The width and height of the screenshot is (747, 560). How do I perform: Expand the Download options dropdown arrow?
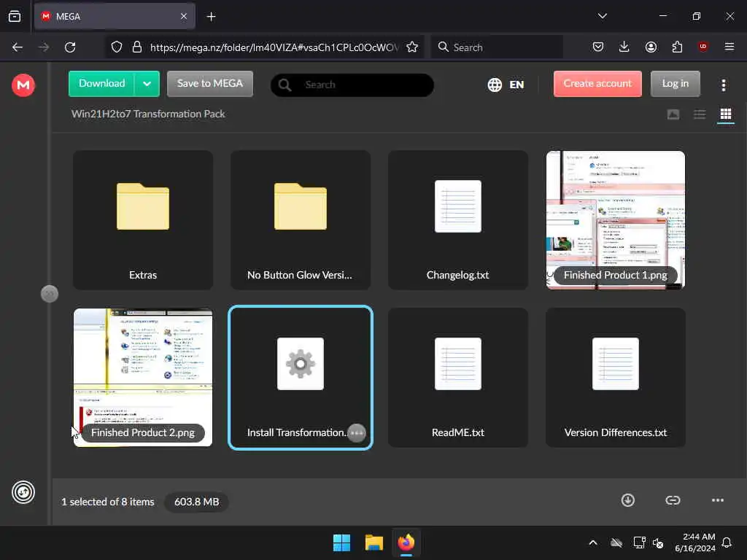(x=147, y=84)
